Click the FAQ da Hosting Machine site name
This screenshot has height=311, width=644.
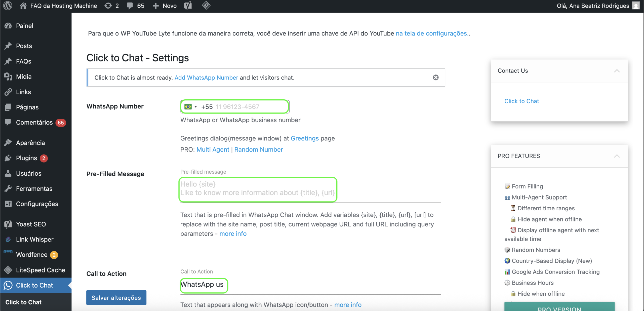click(64, 6)
